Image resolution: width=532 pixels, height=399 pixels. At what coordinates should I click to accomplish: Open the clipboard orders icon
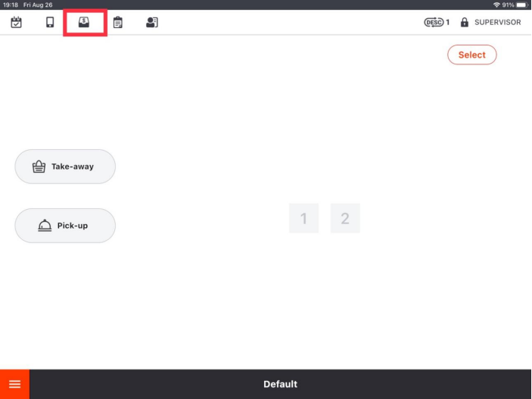coord(118,23)
